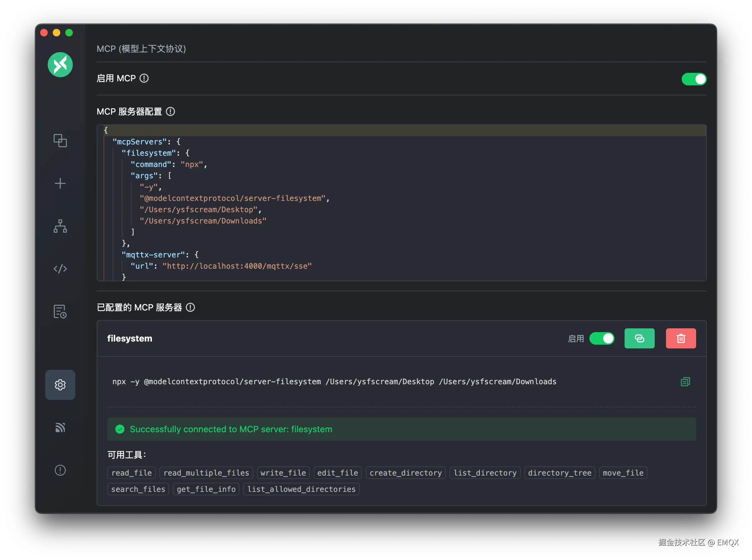Show info tooltip beside 已配置的 MCP 服务器
Viewport: 752px width, 560px height.
191,307
